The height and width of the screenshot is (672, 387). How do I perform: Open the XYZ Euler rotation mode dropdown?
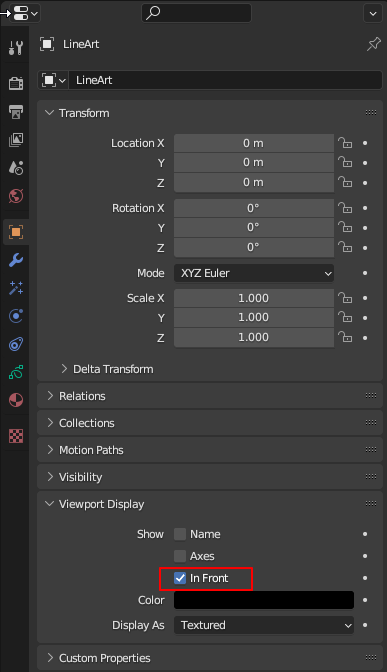[x=254, y=273]
